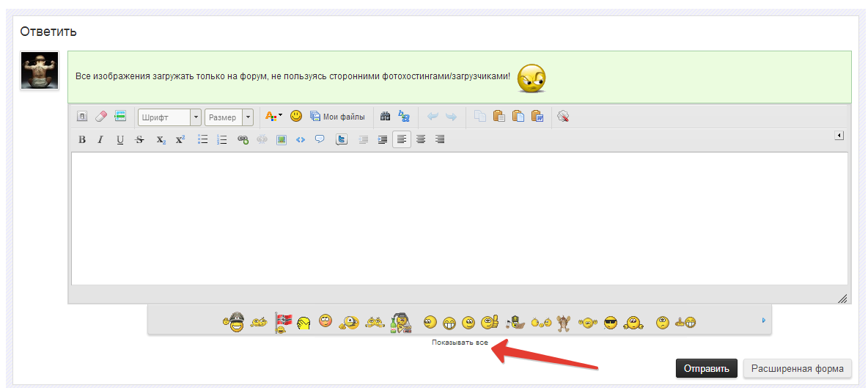Click the Insert Link icon

[x=243, y=139]
